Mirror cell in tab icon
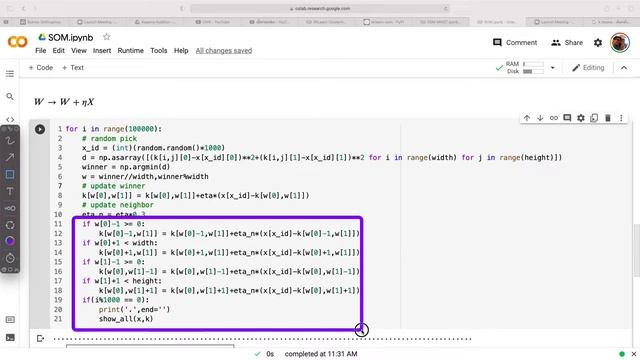 pos(594,118)
